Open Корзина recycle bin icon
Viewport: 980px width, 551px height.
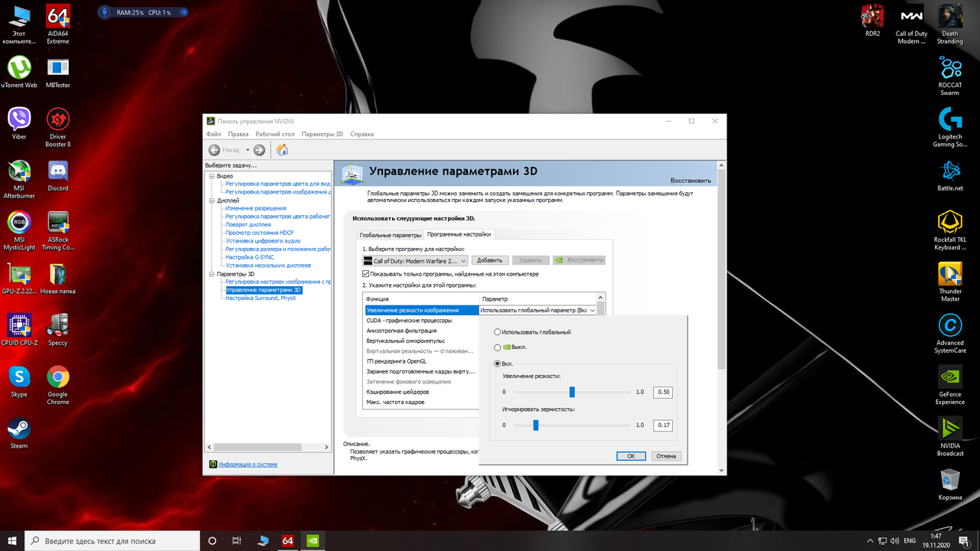(950, 484)
